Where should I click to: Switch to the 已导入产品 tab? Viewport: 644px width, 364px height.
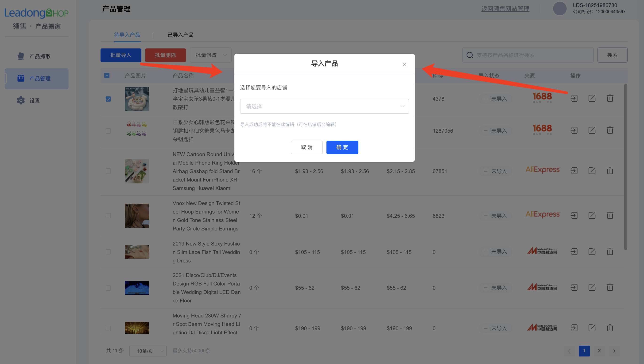coord(181,35)
